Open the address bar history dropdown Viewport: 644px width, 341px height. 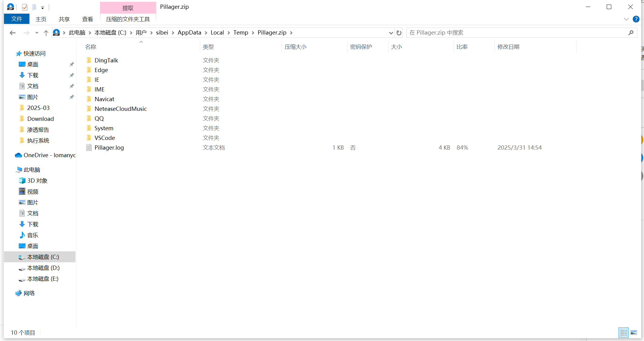[x=391, y=33]
